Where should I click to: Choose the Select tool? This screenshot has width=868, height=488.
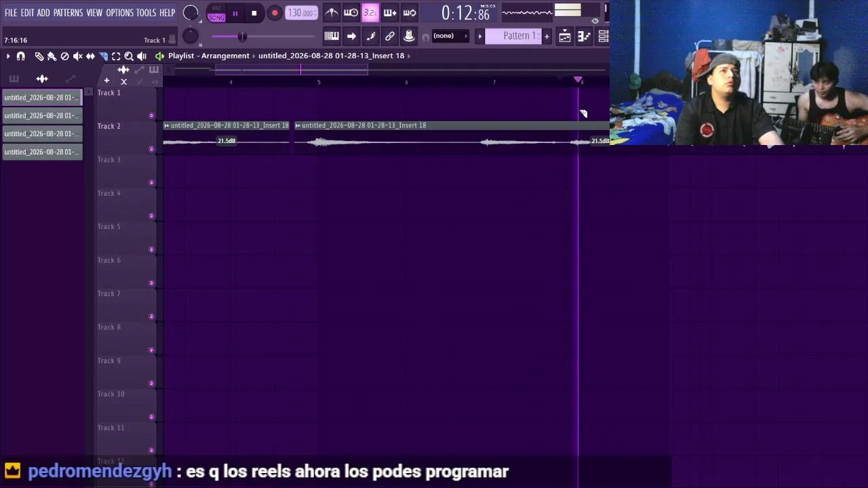pyautogui.click(x=116, y=56)
